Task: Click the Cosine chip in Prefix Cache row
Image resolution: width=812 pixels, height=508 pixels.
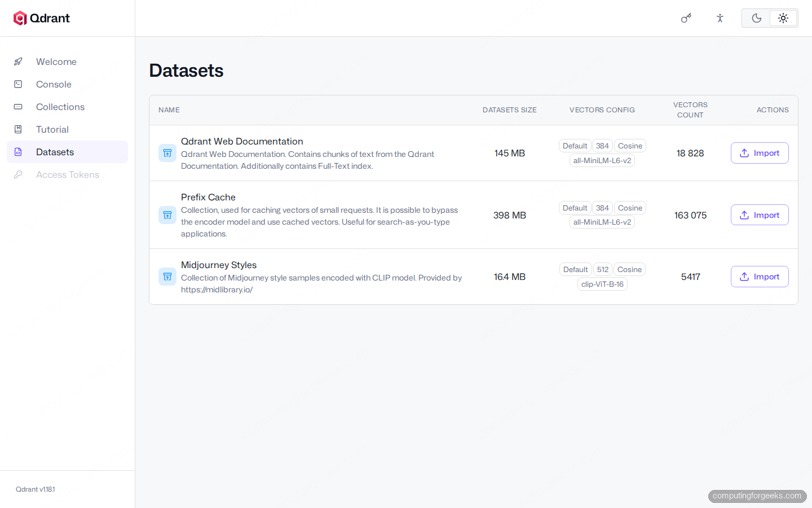Action: click(630, 208)
